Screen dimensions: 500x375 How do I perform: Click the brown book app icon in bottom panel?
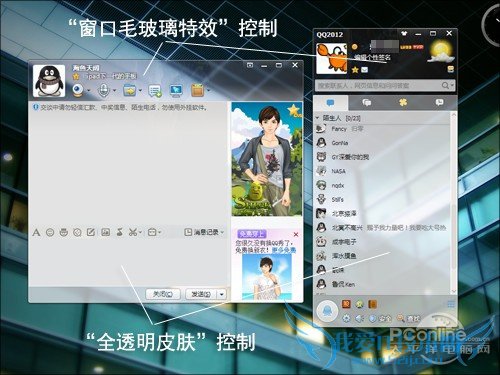372,304
